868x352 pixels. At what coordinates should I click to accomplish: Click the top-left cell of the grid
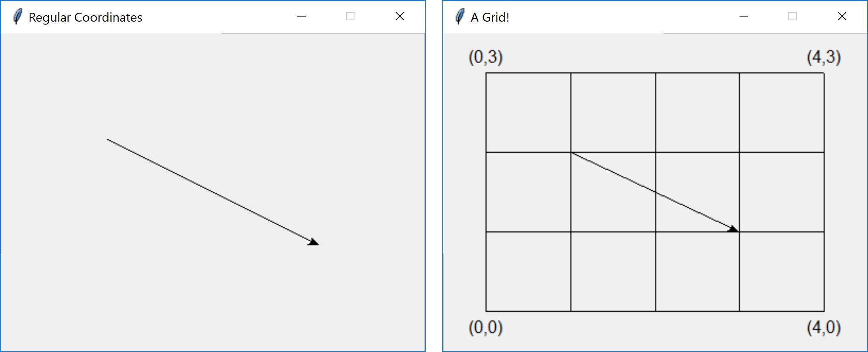pos(529,112)
